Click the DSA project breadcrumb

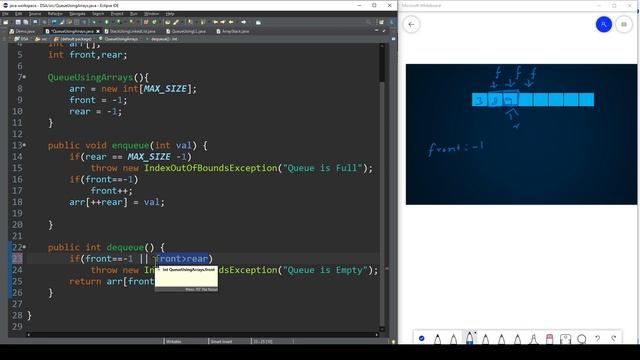coord(21,39)
